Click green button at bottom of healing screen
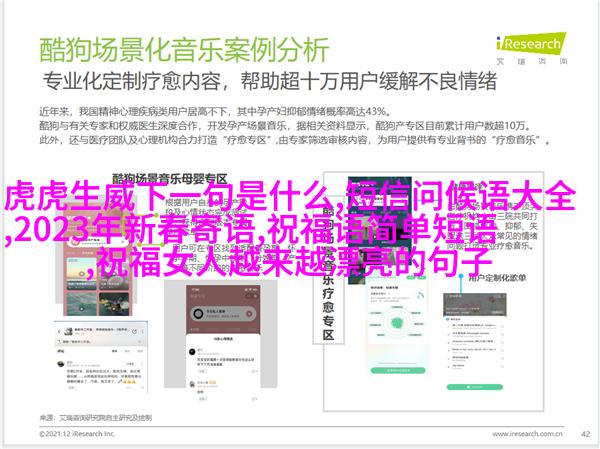 tap(398, 371)
